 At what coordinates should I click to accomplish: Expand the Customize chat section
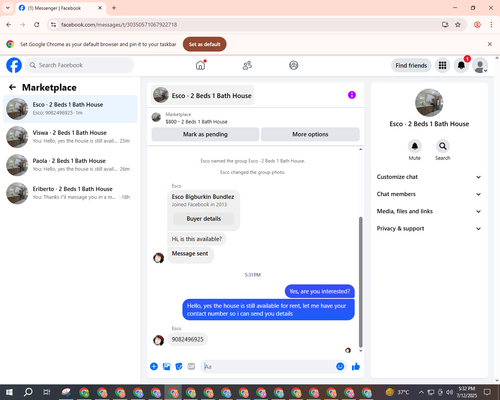click(429, 177)
